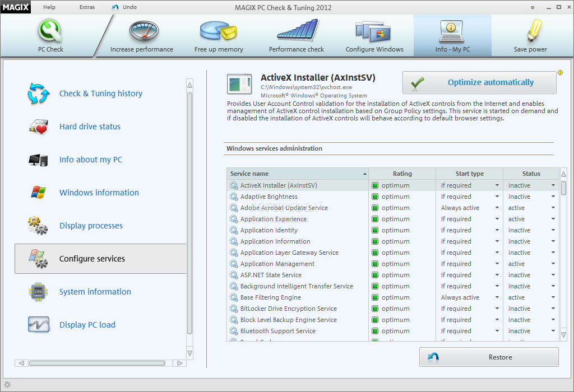Click Windows information flag icon

pos(39,192)
